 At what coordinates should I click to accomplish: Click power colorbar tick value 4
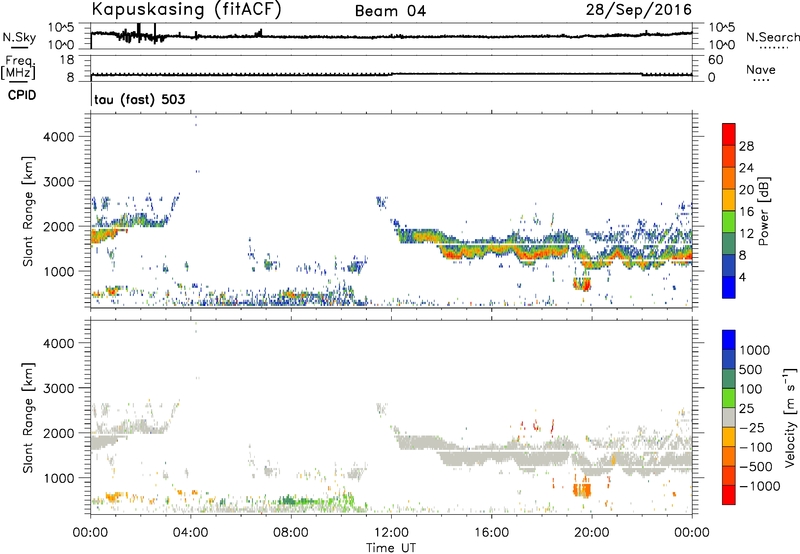[x=743, y=277]
